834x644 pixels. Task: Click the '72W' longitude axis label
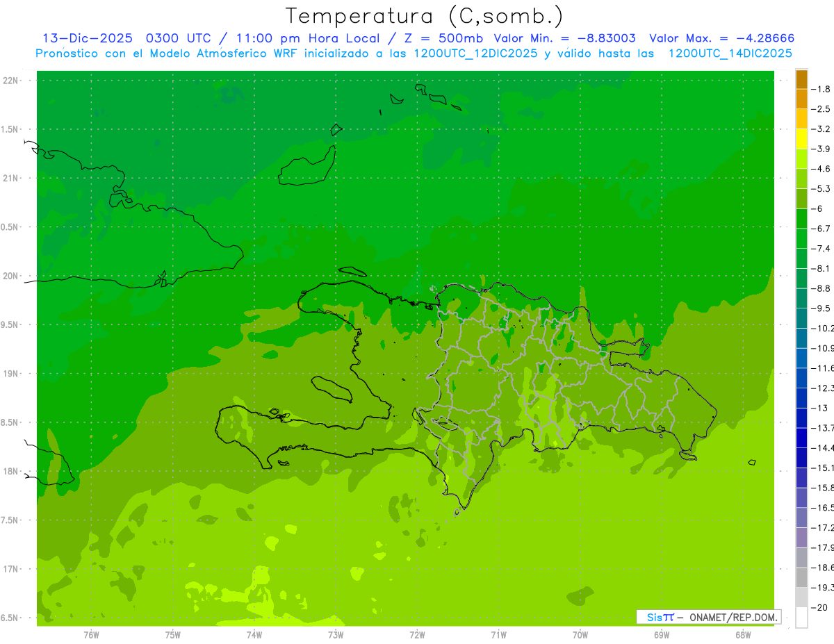[x=417, y=634]
